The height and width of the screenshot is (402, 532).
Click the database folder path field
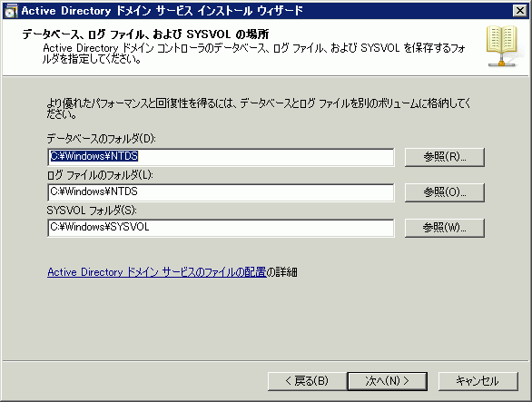(221, 157)
